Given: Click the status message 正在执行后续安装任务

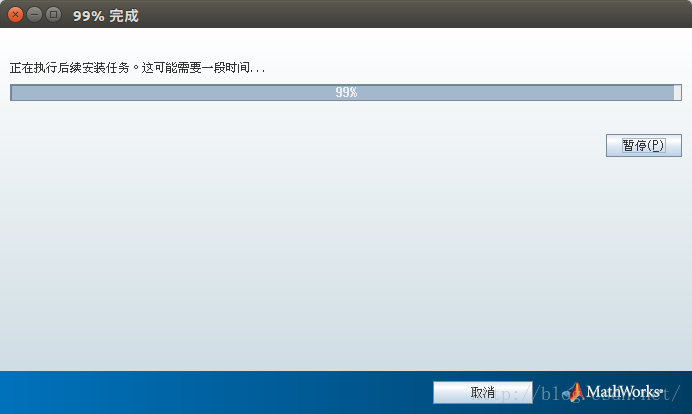Looking at the screenshot, I should 70,68.
